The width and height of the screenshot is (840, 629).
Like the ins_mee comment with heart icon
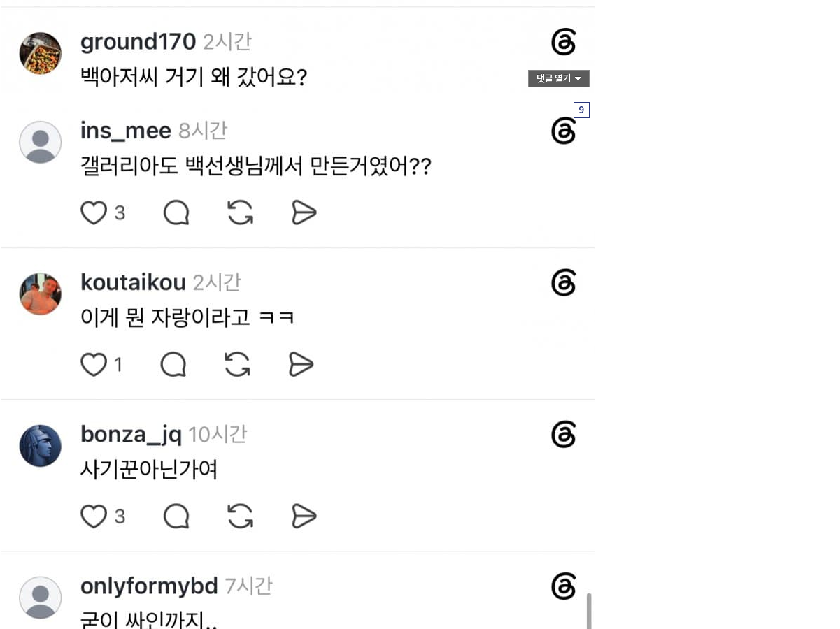(x=94, y=212)
